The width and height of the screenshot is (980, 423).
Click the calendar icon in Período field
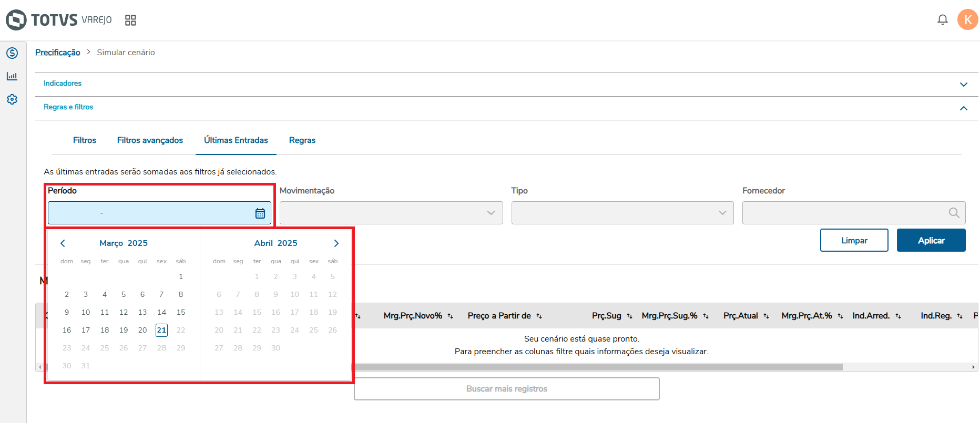[260, 213]
